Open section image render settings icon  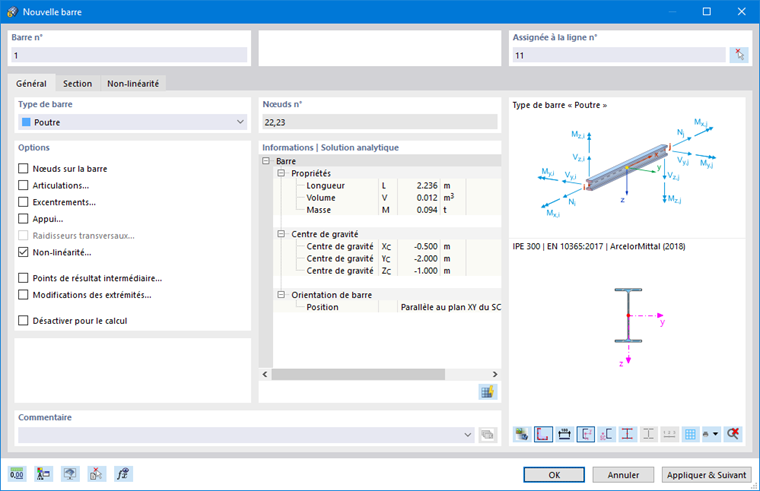click(x=522, y=434)
